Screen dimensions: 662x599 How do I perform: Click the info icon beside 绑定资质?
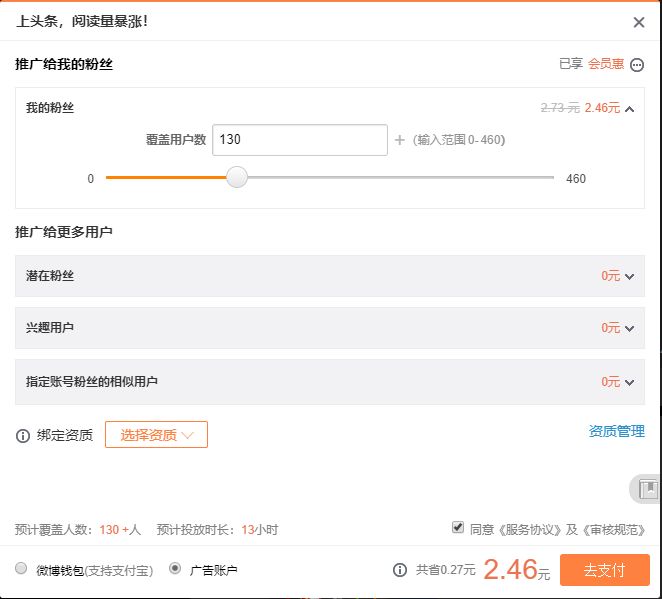coord(23,435)
